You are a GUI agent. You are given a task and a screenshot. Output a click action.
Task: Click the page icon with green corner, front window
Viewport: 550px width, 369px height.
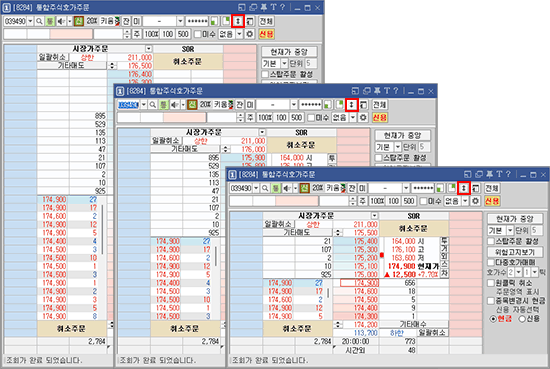(452, 188)
